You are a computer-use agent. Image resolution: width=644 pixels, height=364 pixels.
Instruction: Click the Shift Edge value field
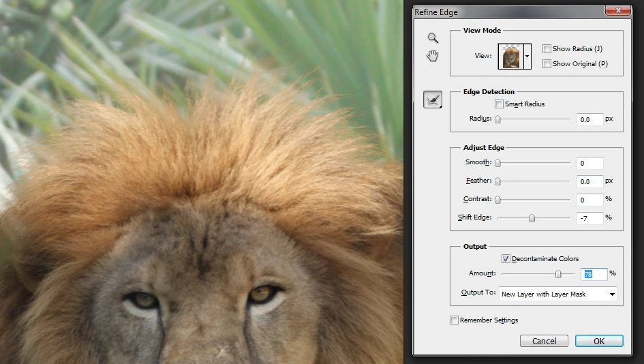pos(589,218)
